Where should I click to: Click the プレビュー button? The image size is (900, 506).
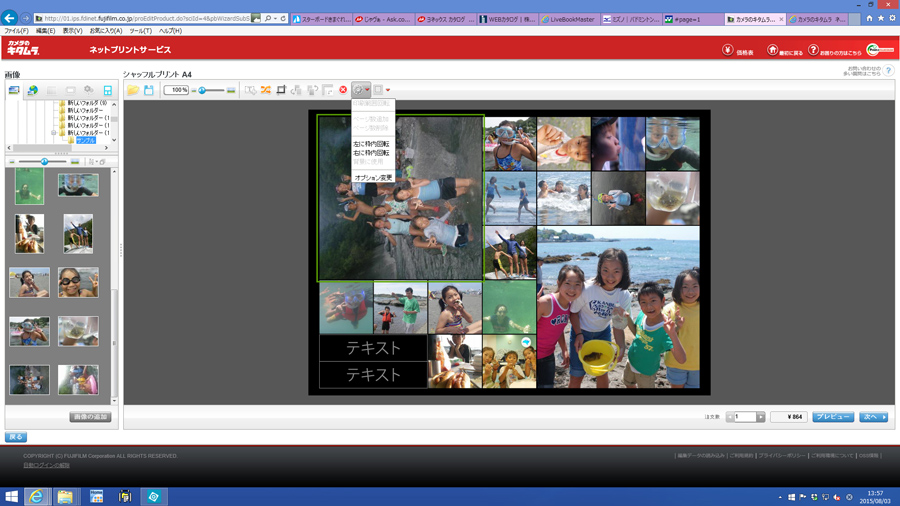click(x=832, y=417)
